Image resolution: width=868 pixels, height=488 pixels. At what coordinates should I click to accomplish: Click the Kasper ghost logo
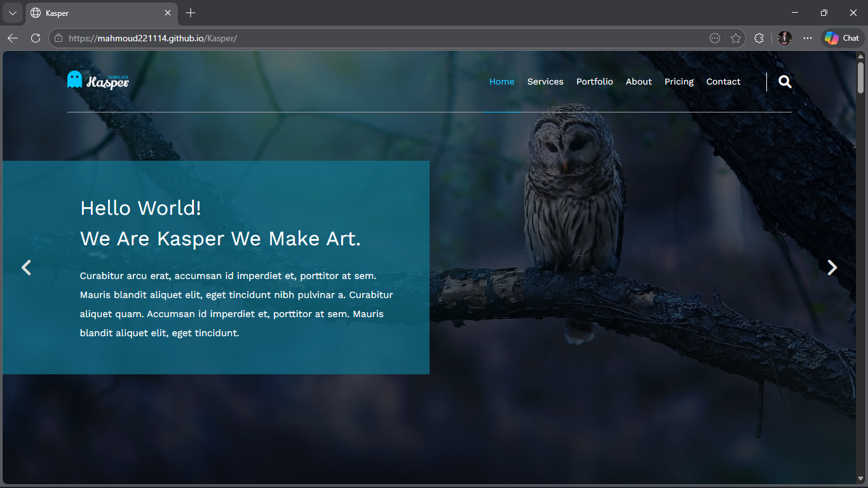click(x=98, y=80)
